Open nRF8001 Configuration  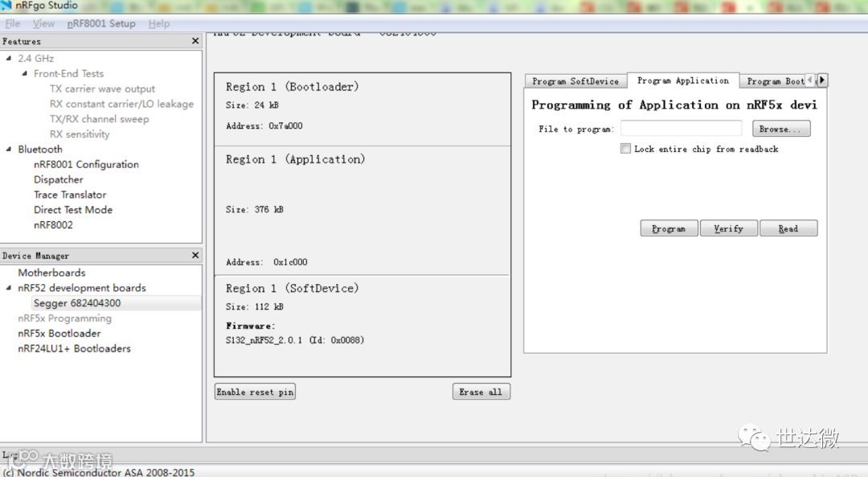pyautogui.click(x=86, y=164)
